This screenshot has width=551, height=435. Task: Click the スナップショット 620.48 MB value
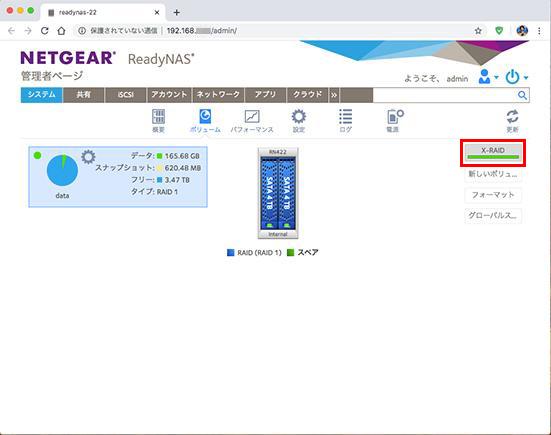tap(183, 168)
